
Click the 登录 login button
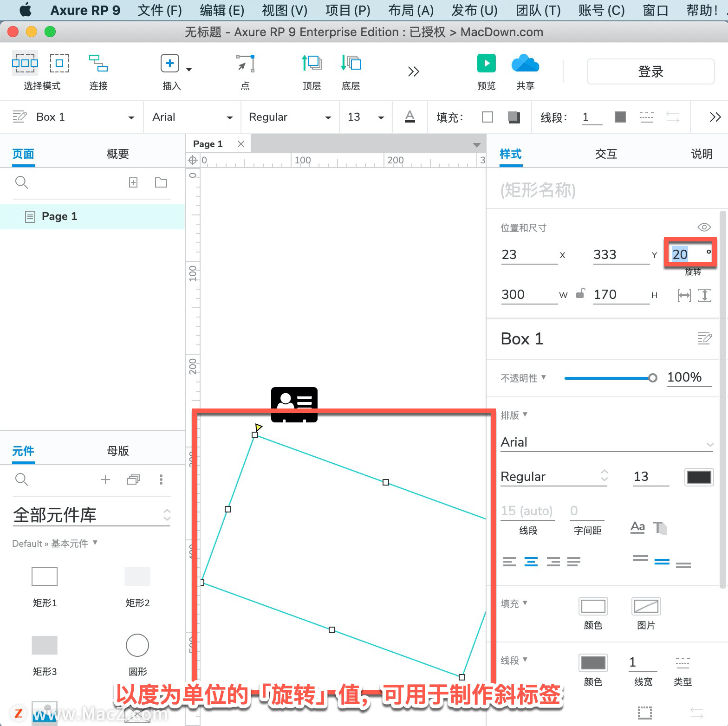(x=650, y=71)
